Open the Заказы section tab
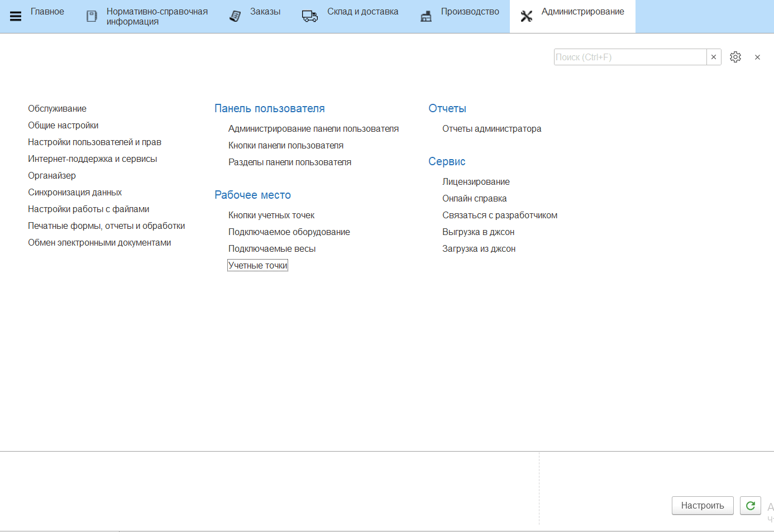Screen dimensions: 774x532 (x=265, y=12)
